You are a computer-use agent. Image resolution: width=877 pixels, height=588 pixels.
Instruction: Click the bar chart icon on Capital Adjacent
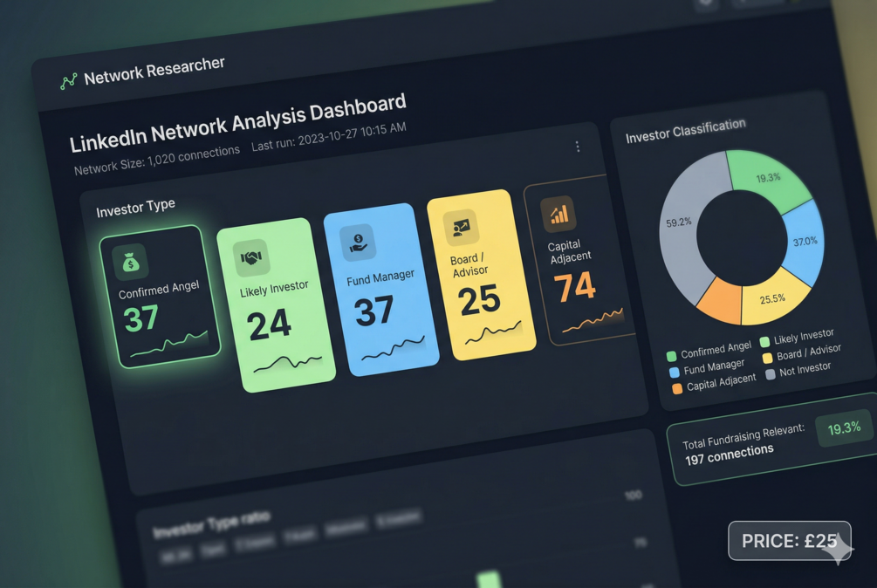point(558,214)
